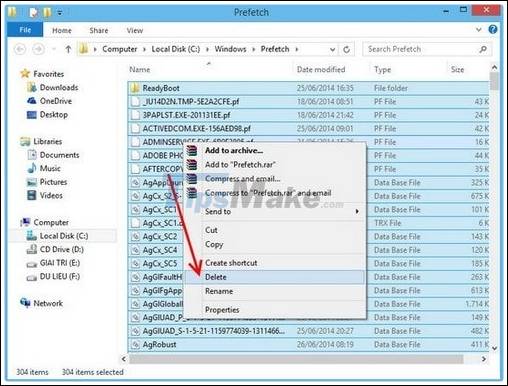Viewport: 508px width, 386px height.
Task: Click the Forward navigation arrow
Action: 38,49
